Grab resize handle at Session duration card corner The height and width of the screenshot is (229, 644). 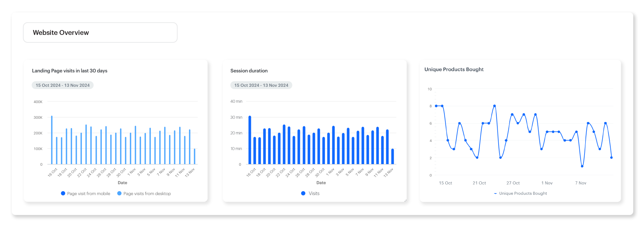click(x=405, y=201)
